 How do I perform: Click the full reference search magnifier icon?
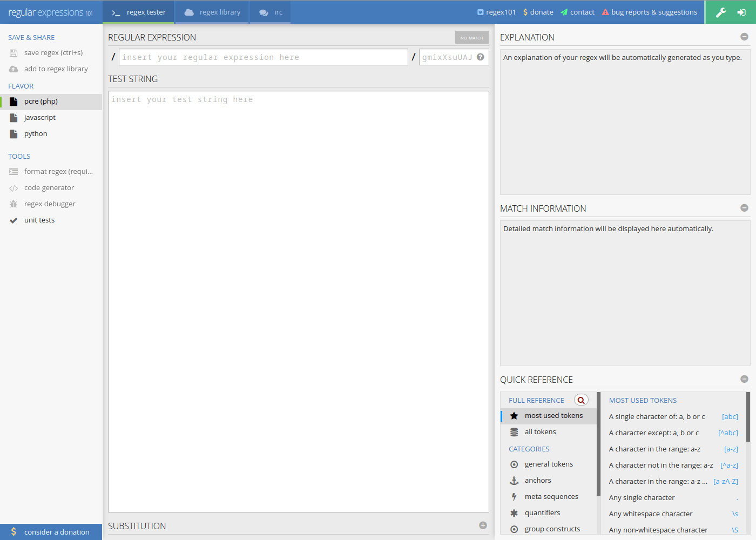(581, 400)
